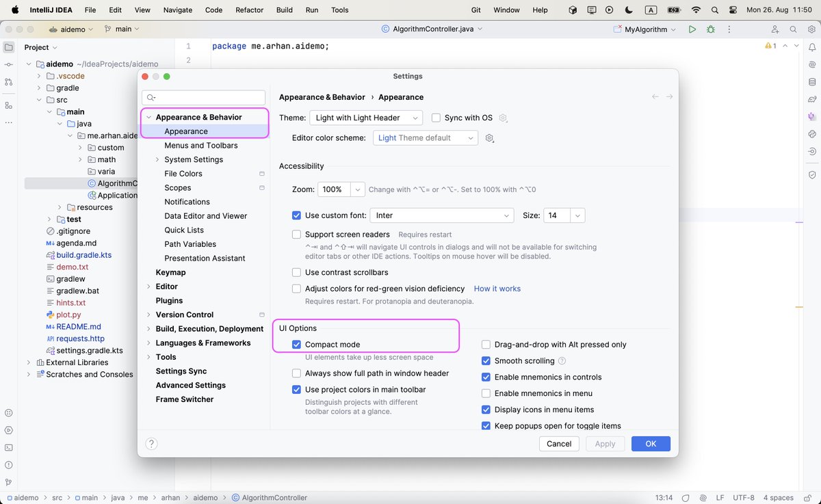Open the Git menu
Viewport: 821px width, 504px height.
(476, 10)
